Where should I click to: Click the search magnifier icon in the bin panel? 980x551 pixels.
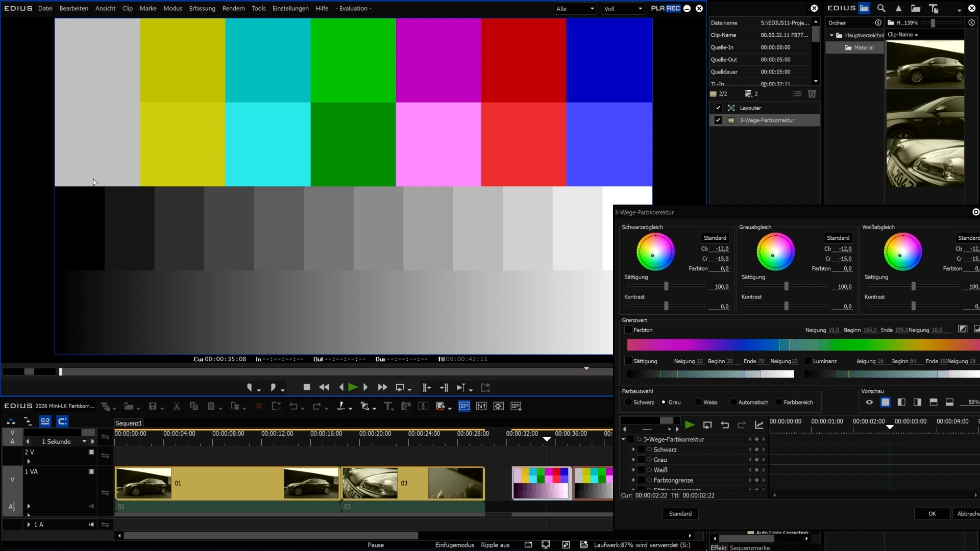[881, 8]
